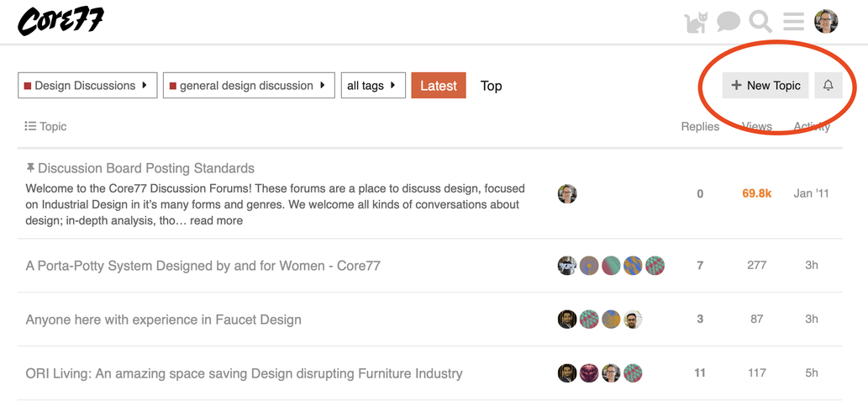Open the cat icon in header
The image size is (868, 407).
pos(697,22)
